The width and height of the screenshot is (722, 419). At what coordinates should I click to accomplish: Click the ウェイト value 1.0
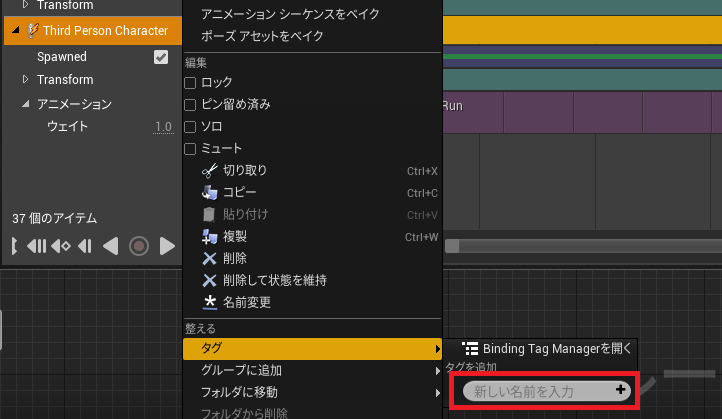(163, 127)
